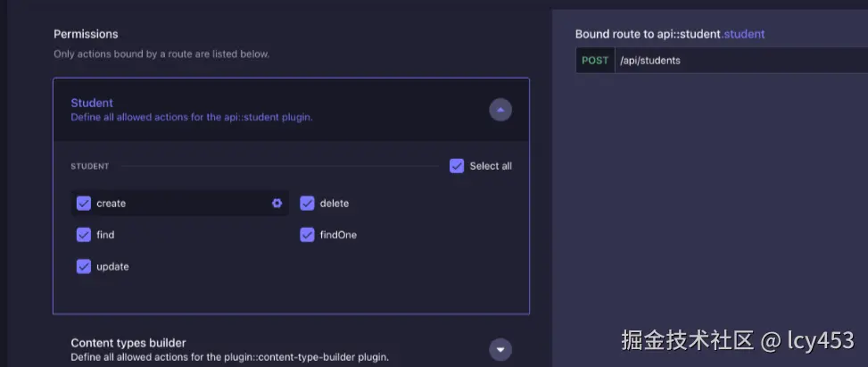This screenshot has width=868, height=367.
Task: Click the create action label
Action: [x=111, y=204]
